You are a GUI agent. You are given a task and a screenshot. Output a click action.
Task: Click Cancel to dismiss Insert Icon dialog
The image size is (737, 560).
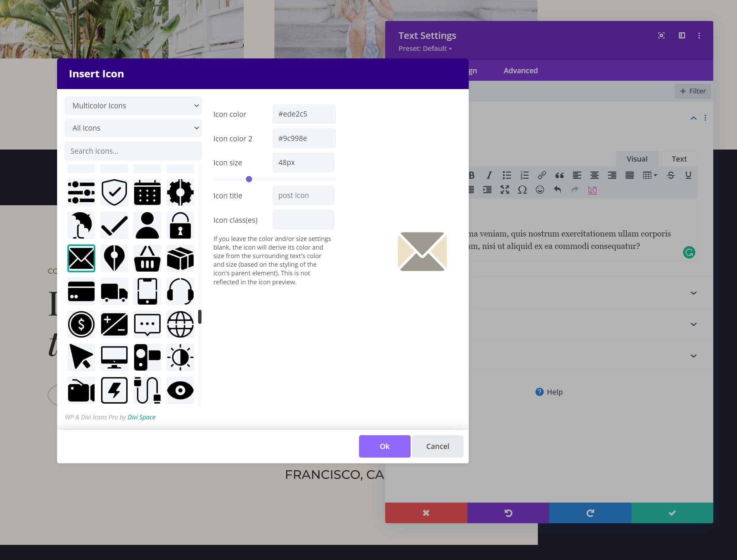(437, 446)
